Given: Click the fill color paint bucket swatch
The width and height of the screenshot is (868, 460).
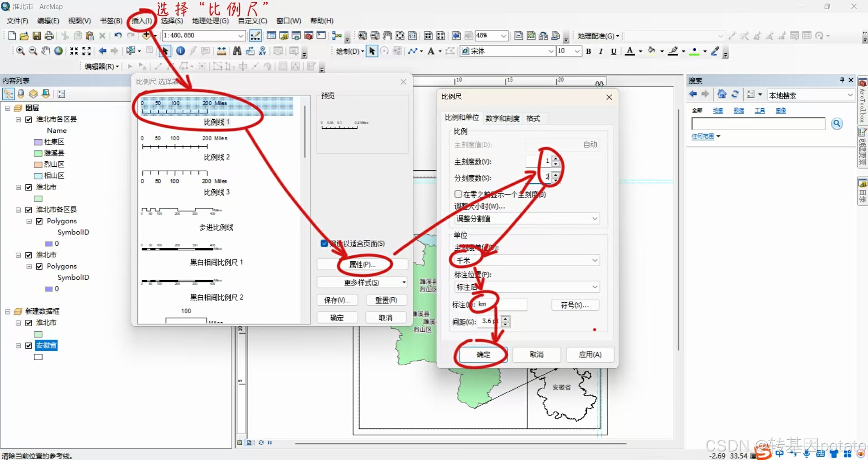Looking at the screenshot, I should click(x=651, y=51).
